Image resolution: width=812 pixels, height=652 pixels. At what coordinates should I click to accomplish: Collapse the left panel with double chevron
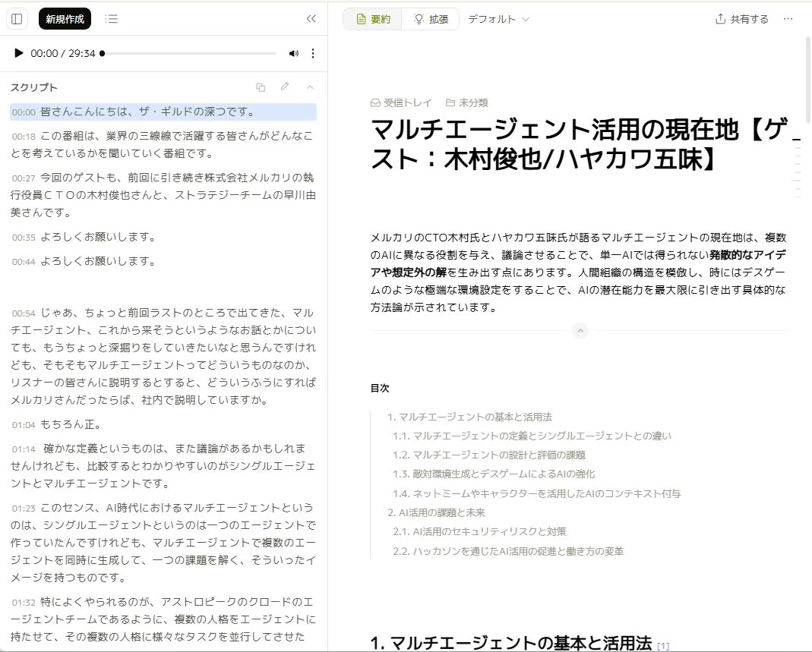coord(311,19)
